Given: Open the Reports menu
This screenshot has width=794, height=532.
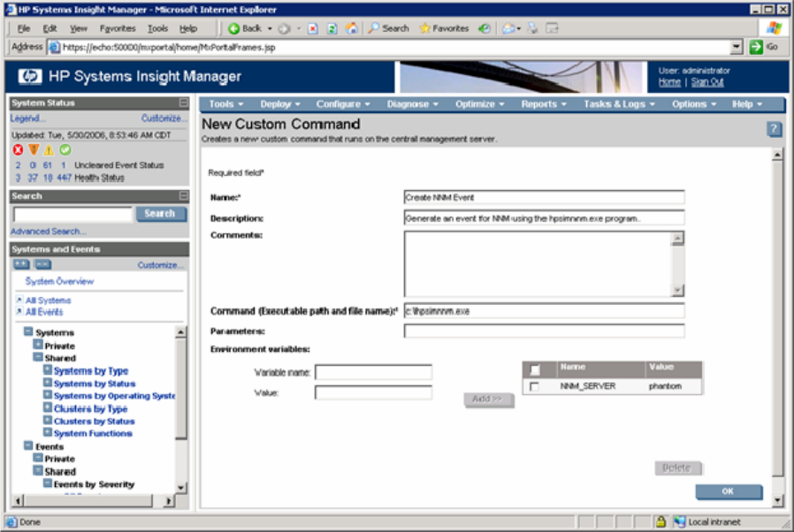Looking at the screenshot, I should coord(544,103).
